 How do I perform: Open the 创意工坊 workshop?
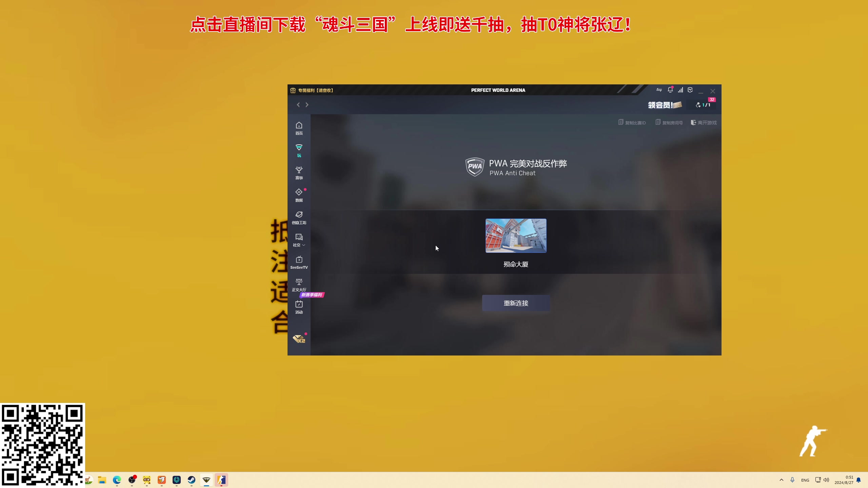point(299,218)
